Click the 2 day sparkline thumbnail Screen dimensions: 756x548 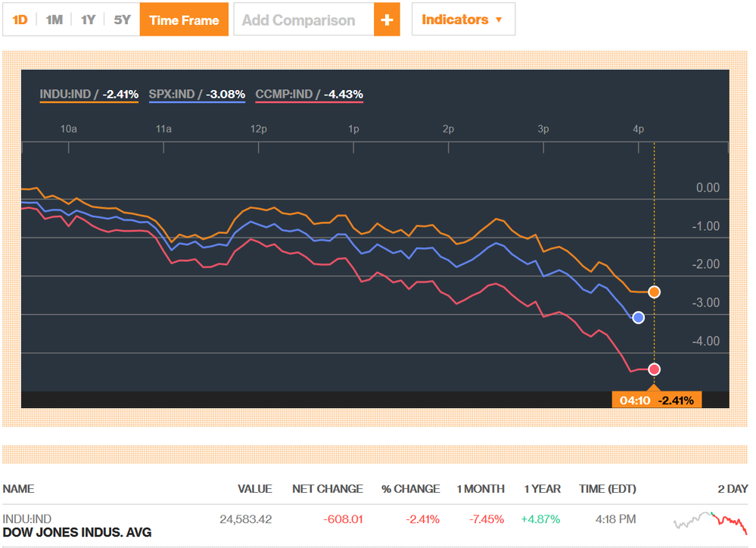coord(710,522)
